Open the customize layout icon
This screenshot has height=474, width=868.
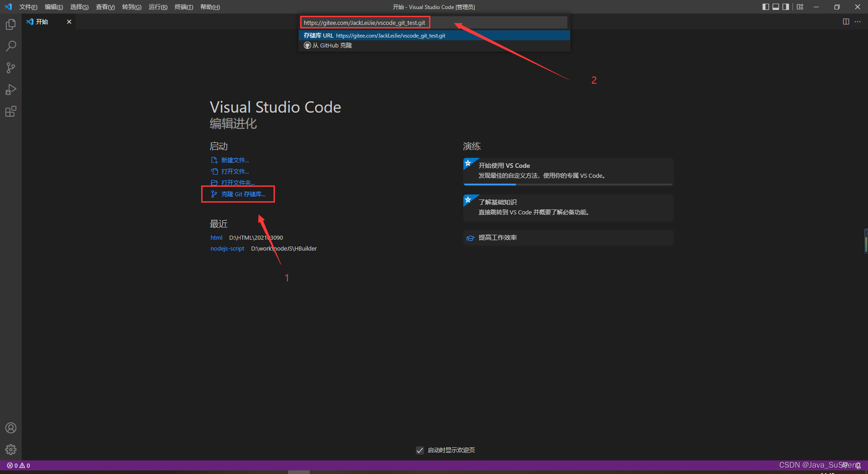(800, 7)
